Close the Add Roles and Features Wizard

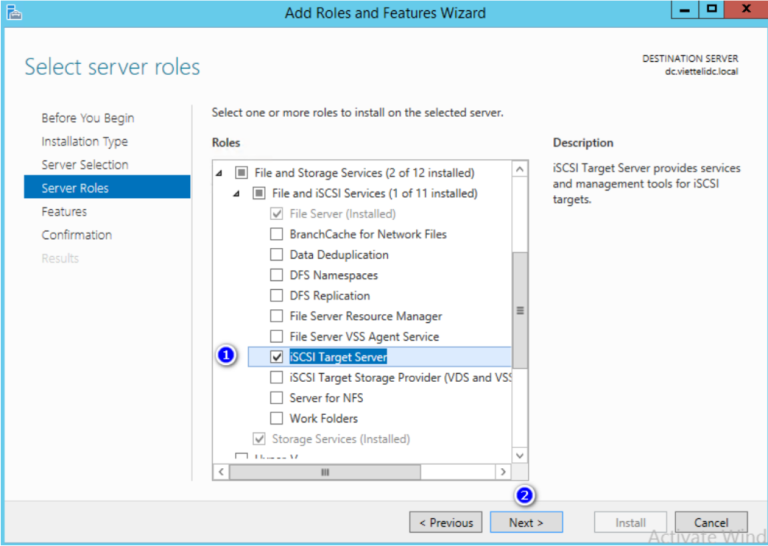pyautogui.click(x=746, y=9)
